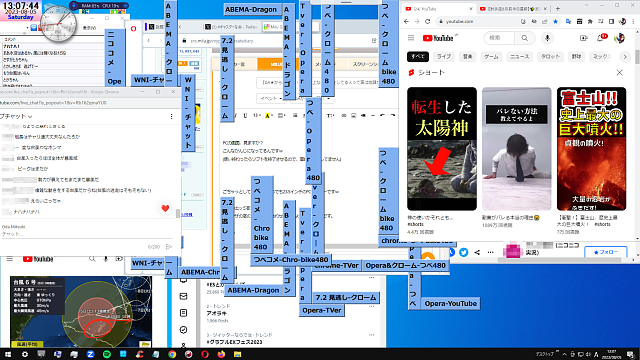Show more category chips with right chevron
This screenshot has height=360, width=640.
[624, 57]
